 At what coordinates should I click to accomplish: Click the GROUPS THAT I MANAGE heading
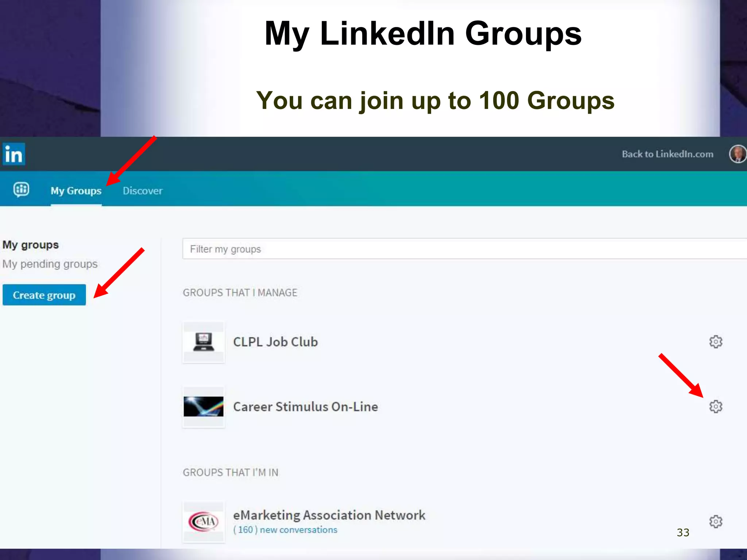click(x=240, y=292)
